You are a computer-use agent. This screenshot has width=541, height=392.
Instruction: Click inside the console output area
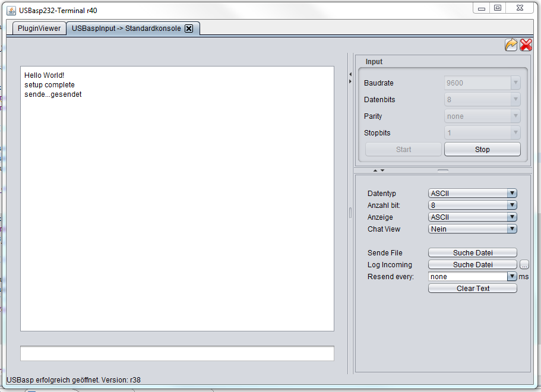click(177, 199)
